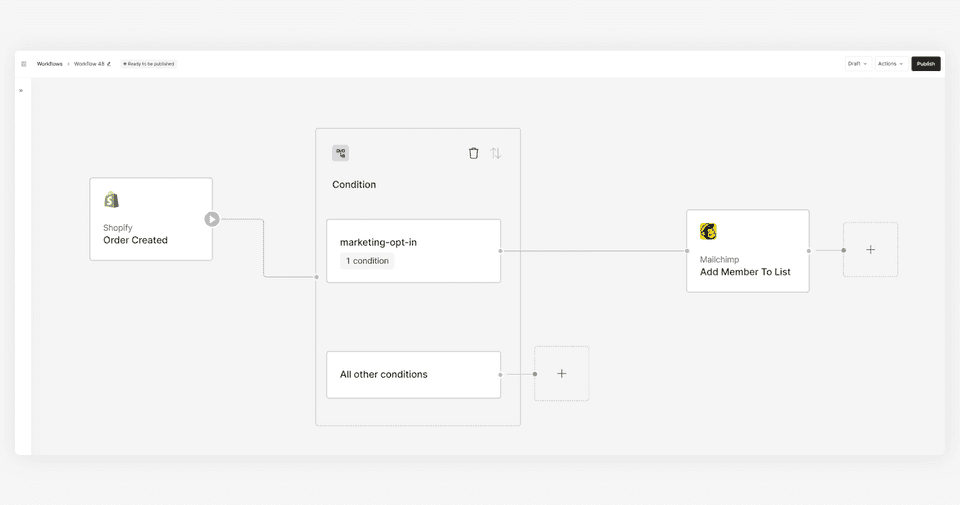Click the Mailchimp monkey icon
Screen dimensions: 960x505
(708, 231)
